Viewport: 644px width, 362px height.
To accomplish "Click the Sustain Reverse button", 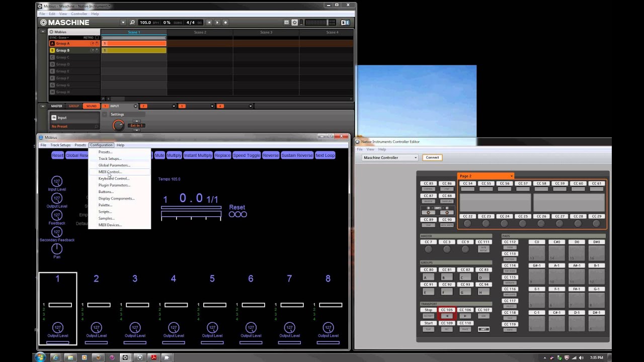I will point(297,155).
